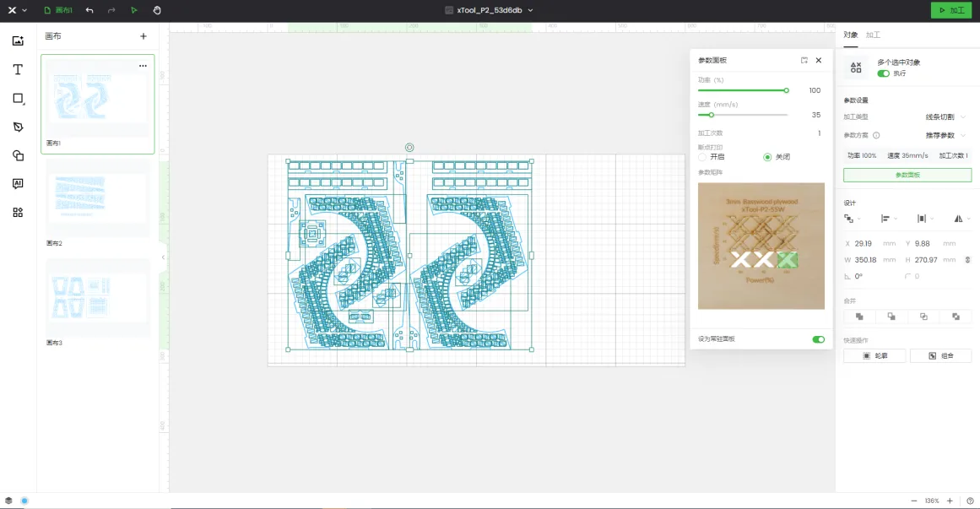Open the align dropdown under 设计
Viewport: 980px width, 509px height.
click(888, 219)
